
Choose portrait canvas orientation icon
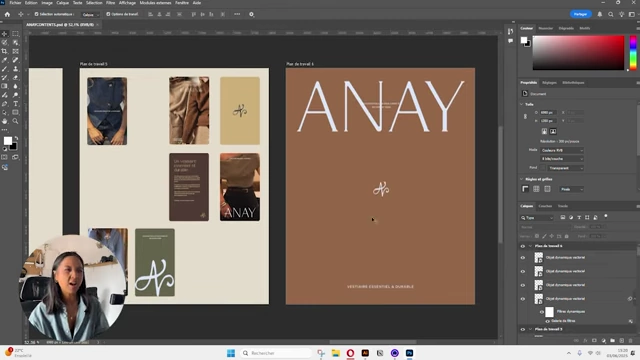click(x=544, y=131)
